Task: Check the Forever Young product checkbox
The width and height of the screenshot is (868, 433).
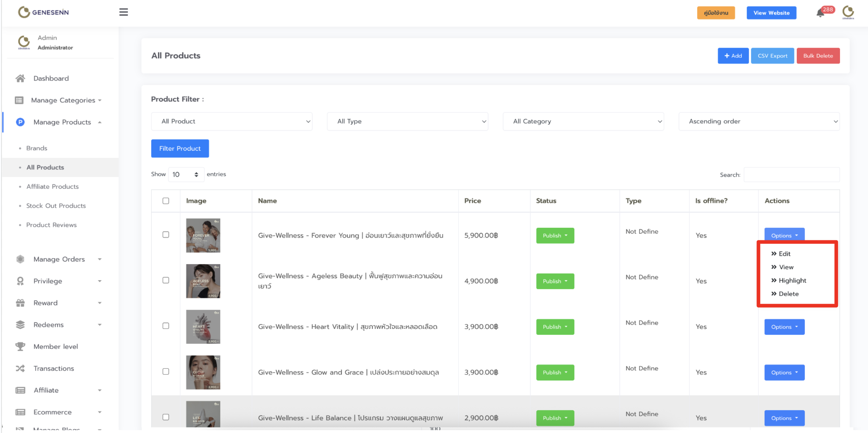Action: pyautogui.click(x=166, y=235)
